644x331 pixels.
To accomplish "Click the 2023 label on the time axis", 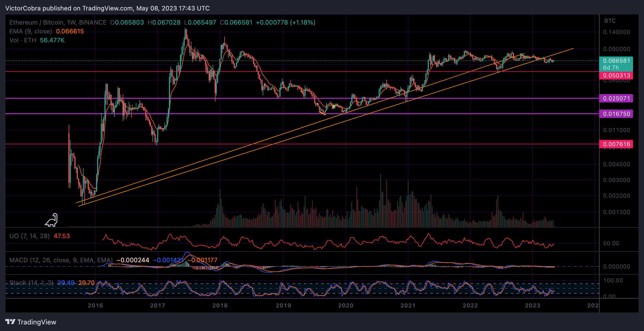I will pos(532,305).
